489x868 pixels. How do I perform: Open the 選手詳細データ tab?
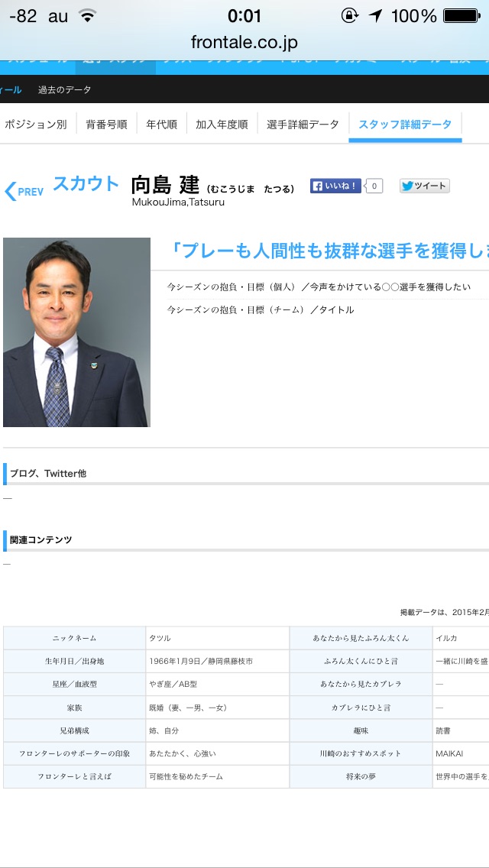[303, 125]
